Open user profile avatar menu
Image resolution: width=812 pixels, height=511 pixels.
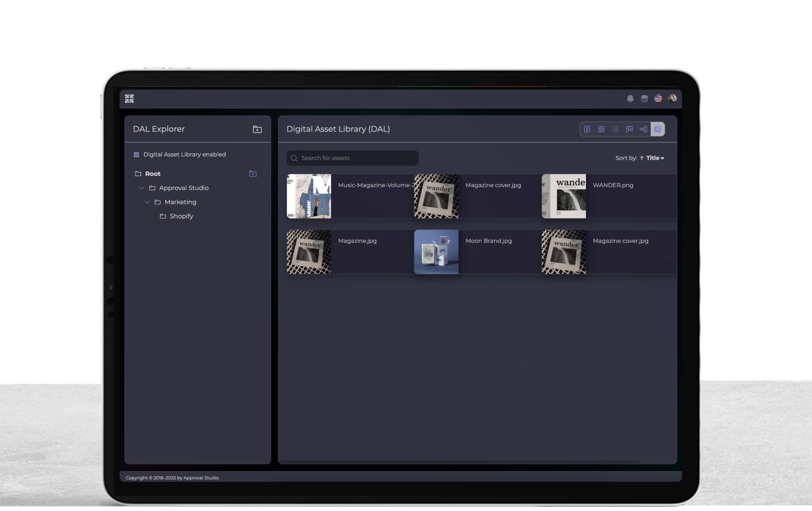(672, 99)
